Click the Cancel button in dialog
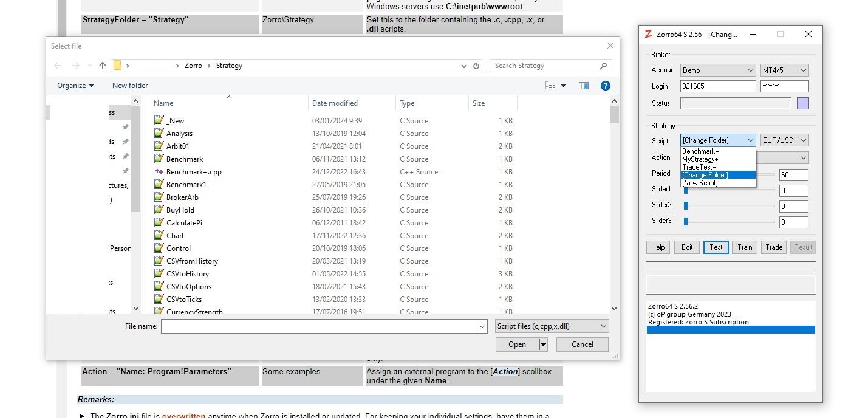This screenshot has width=868, height=418. click(x=582, y=344)
